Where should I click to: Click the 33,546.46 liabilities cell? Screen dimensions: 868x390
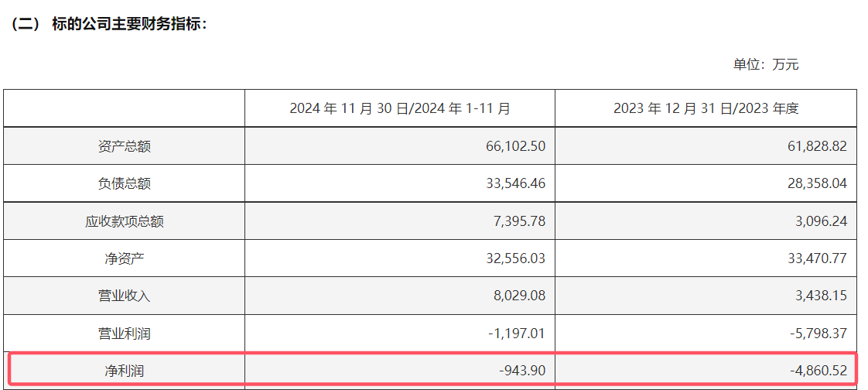click(x=516, y=183)
